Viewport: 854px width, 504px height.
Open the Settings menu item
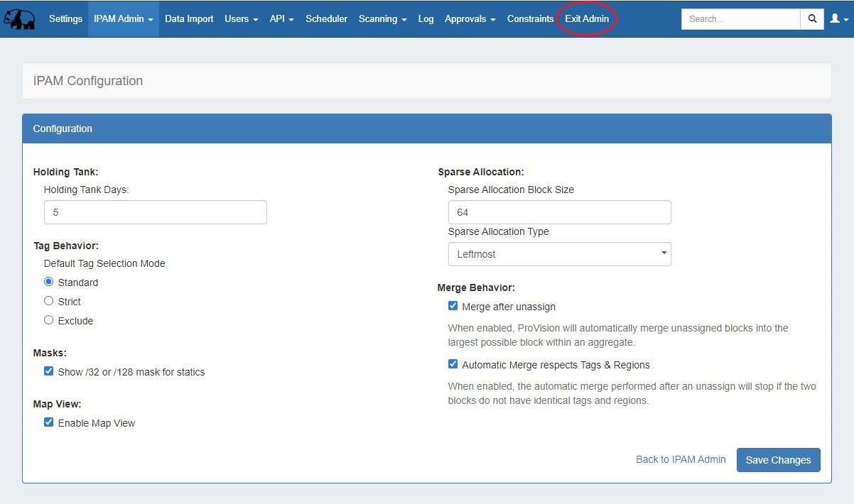(x=65, y=19)
